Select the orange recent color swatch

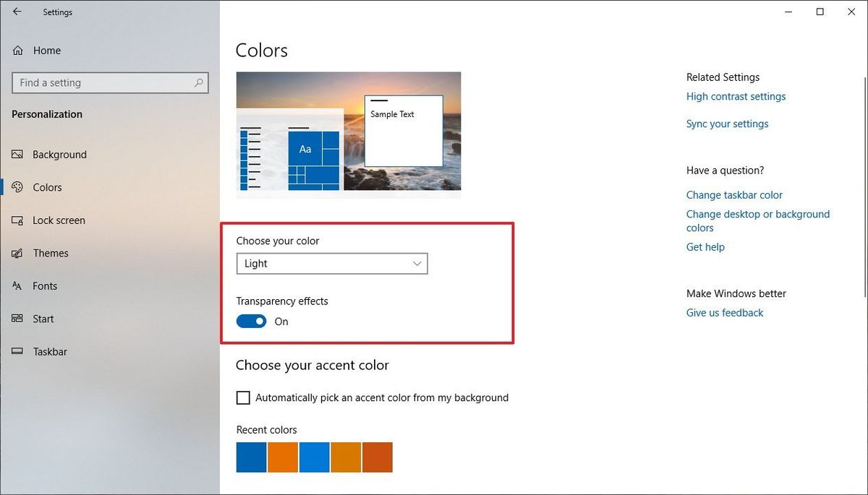tap(282, 457)
